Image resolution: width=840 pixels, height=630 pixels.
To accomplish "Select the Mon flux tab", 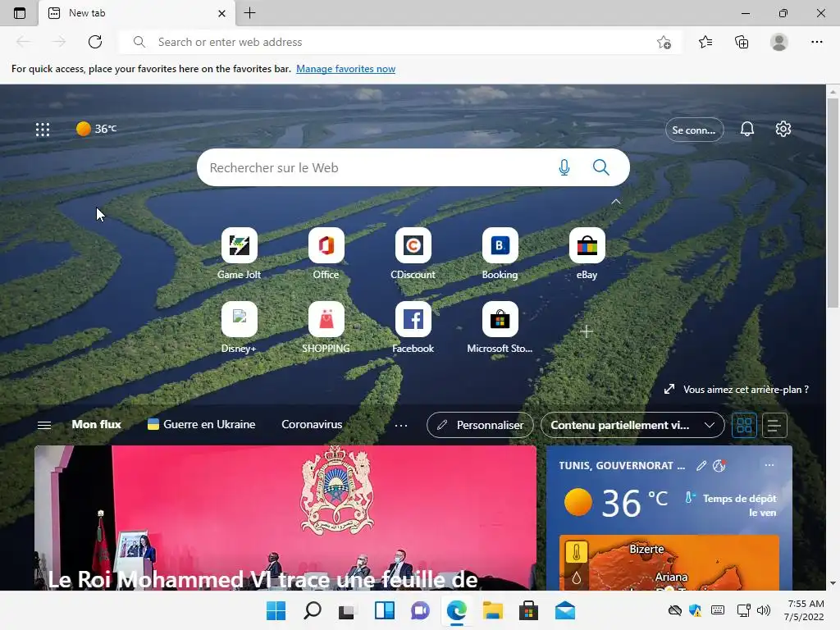I will pyautogui.click(x=97, y=424).
